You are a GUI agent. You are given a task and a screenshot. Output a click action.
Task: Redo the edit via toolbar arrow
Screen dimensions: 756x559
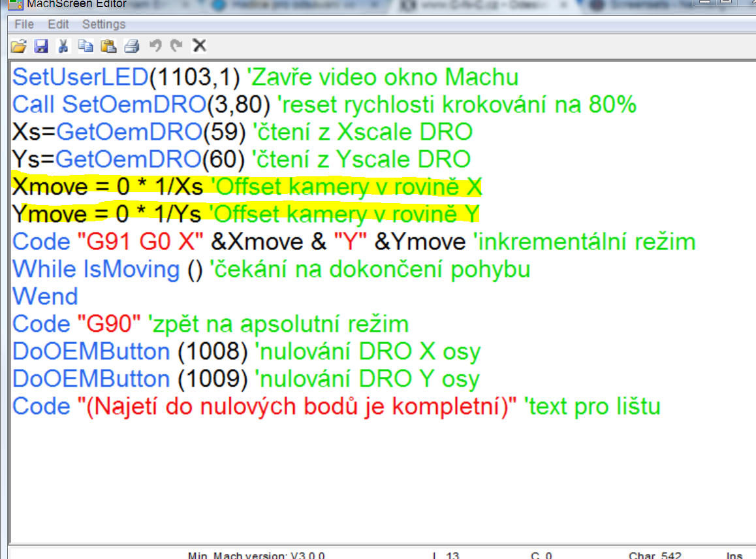[x=176, y=46]
